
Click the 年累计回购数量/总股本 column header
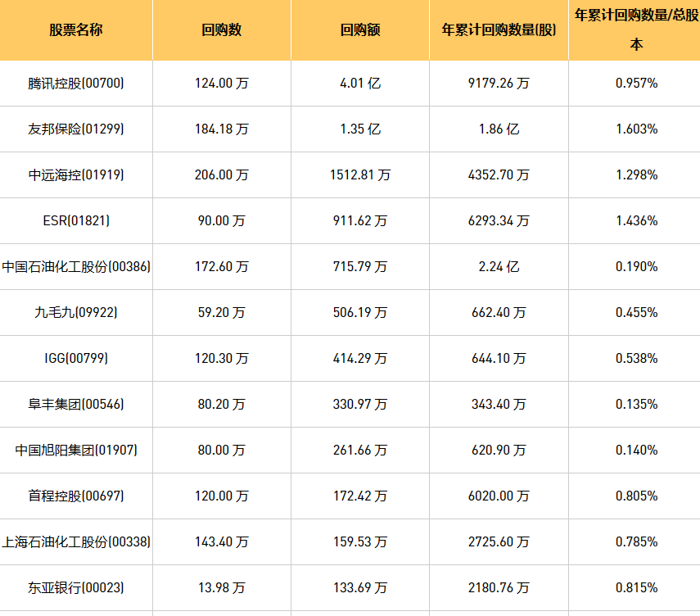point(635,30)
